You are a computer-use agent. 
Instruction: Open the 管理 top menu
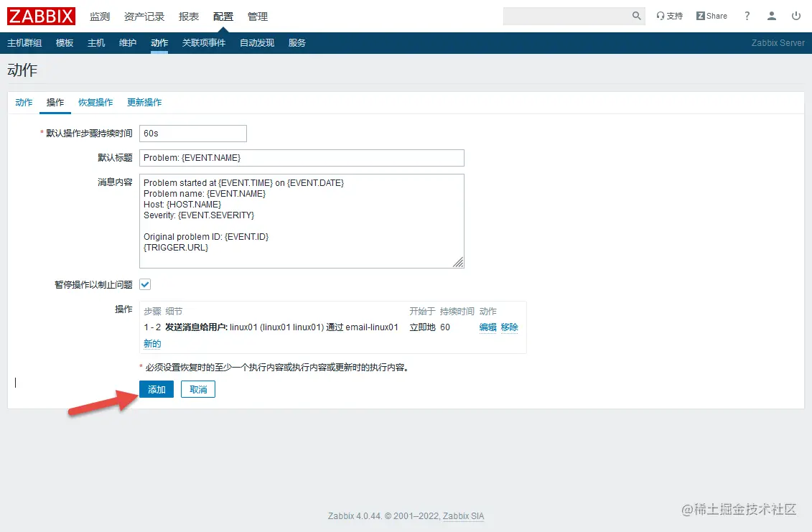(x=257, y=17)
